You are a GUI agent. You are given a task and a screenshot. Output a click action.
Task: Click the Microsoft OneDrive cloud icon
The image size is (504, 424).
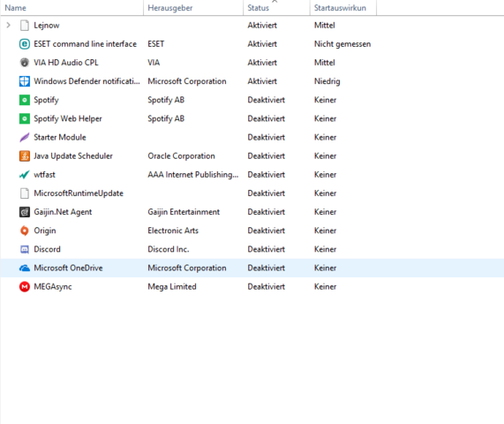[x=25, y=268]
